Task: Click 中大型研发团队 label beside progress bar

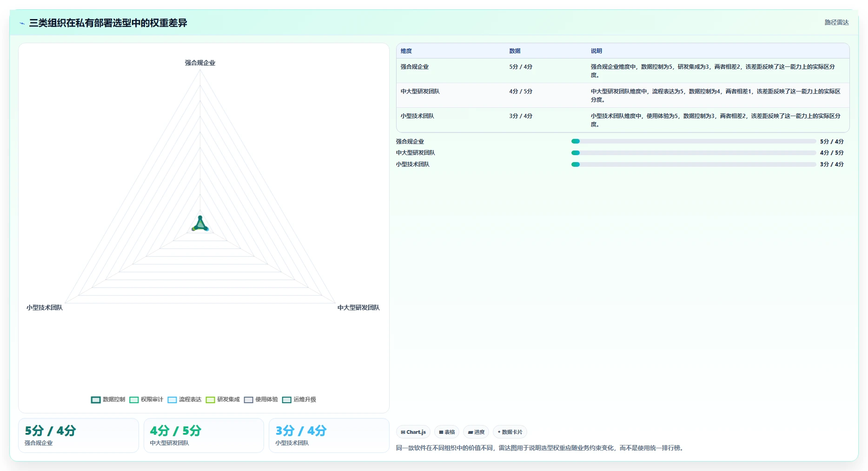Action: pos(416,153)
